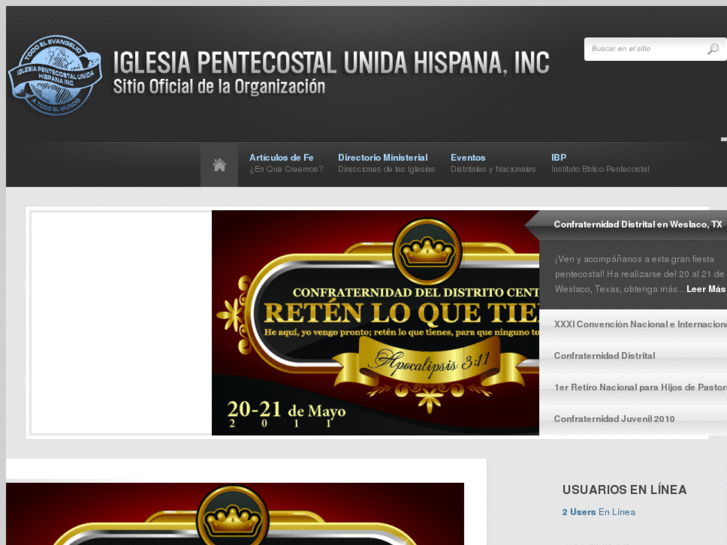Click the lower article banner image

coord(235,514)
